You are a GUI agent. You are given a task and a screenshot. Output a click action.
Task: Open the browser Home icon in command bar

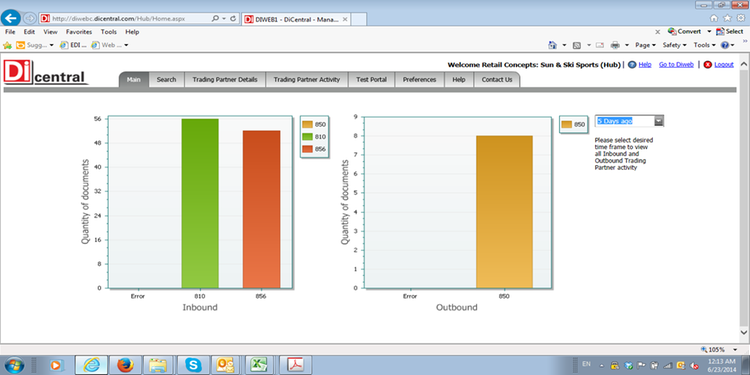point(553,45)
